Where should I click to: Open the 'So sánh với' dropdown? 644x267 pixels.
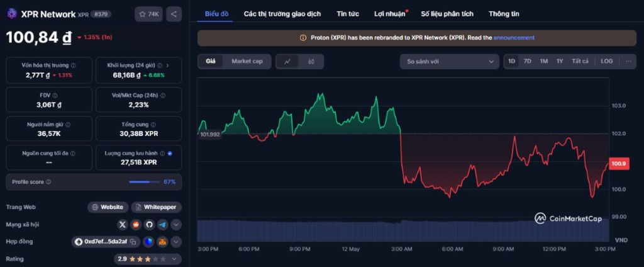tap(449, 62)
